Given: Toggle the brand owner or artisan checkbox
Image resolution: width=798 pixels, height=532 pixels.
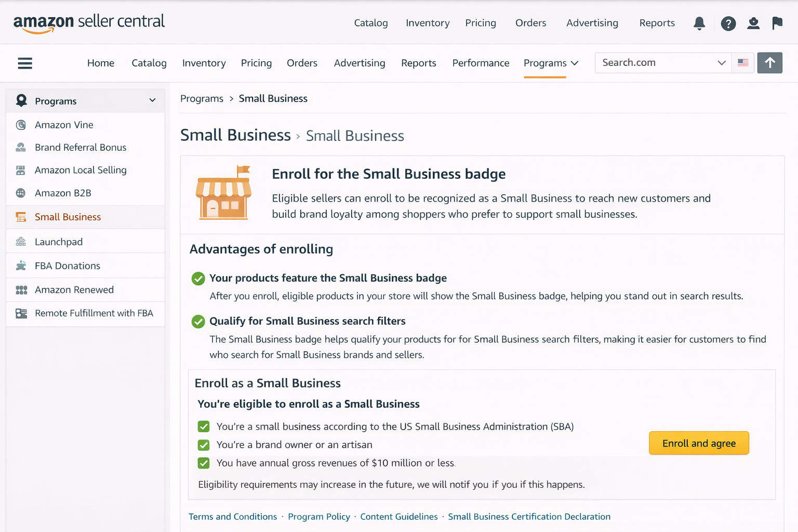Looking at the screenshot, I should pyautogui.click(x=204, y=445).
